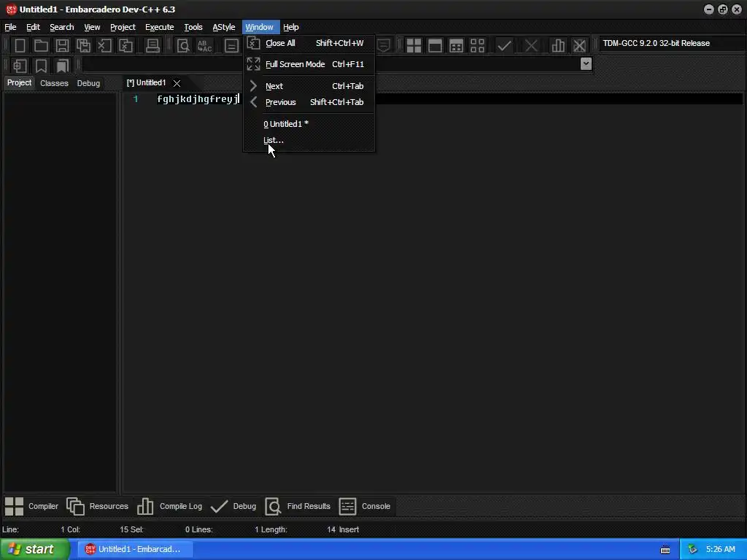Image resolution: width=747 pixels, height=560 pixels.
Task: Click the Compile and Run toolbar icon
Action: pyautogui.click(x=456, y=46)
